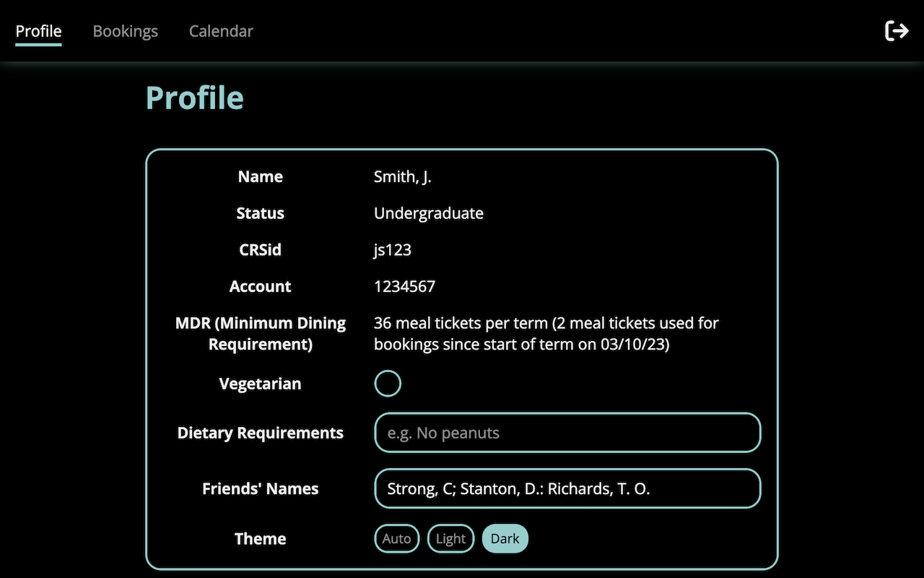Click the Friends' Names label
The height and width of the screenshot is (578, 924).
click(x=261, y=488)
